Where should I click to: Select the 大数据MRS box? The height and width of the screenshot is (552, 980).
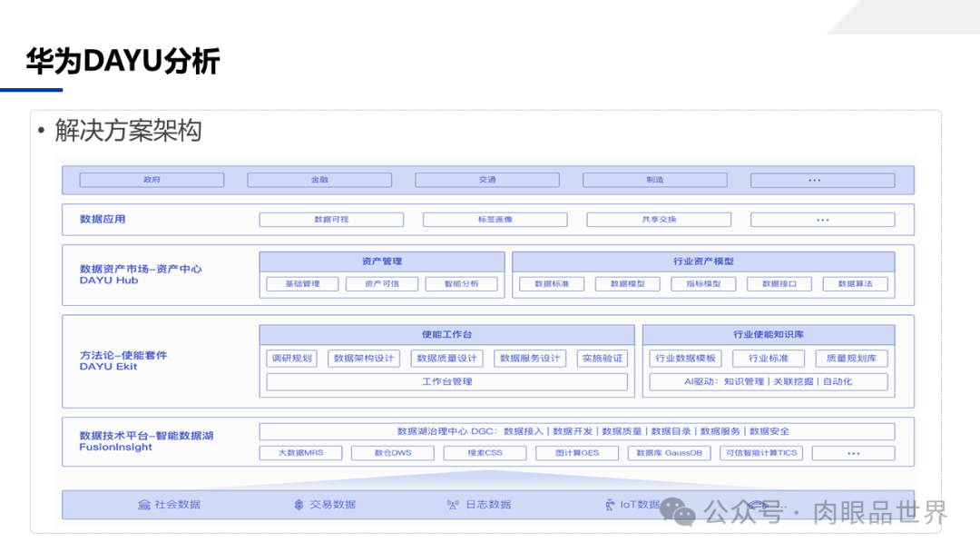300,453
